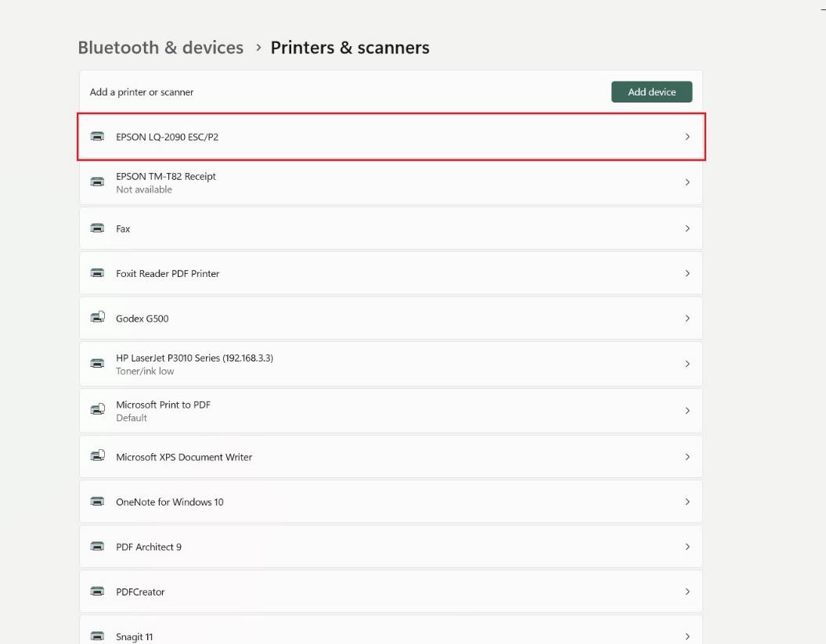The width and height of the screenshot is (826, 644).
Task: Open the PDF Architect 9 chevron arrow
Action: [687, 546]
